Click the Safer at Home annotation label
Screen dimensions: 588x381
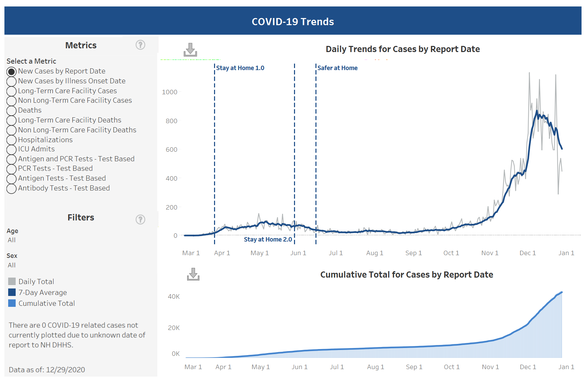coord(337,68)
